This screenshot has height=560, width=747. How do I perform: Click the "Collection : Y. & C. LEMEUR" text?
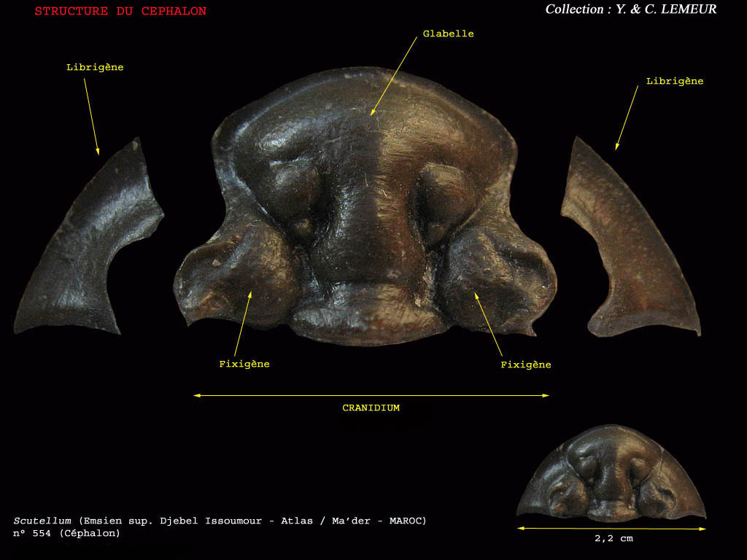[630, 9]
